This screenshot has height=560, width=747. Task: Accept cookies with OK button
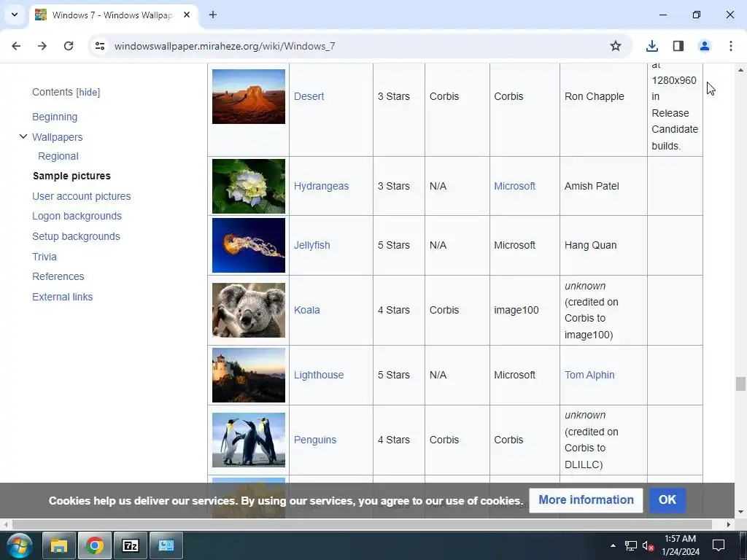[667, 500]
